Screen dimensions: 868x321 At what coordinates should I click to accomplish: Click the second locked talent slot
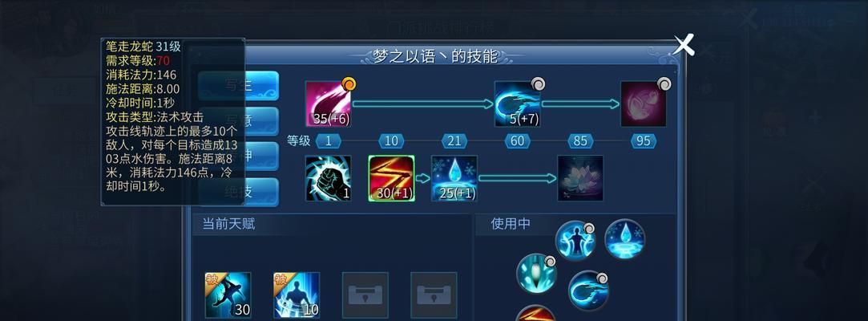point(434,295)
